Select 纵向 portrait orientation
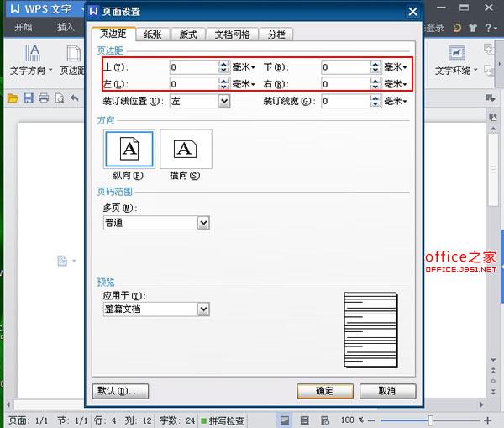504x428 pixels. point(129,149)
